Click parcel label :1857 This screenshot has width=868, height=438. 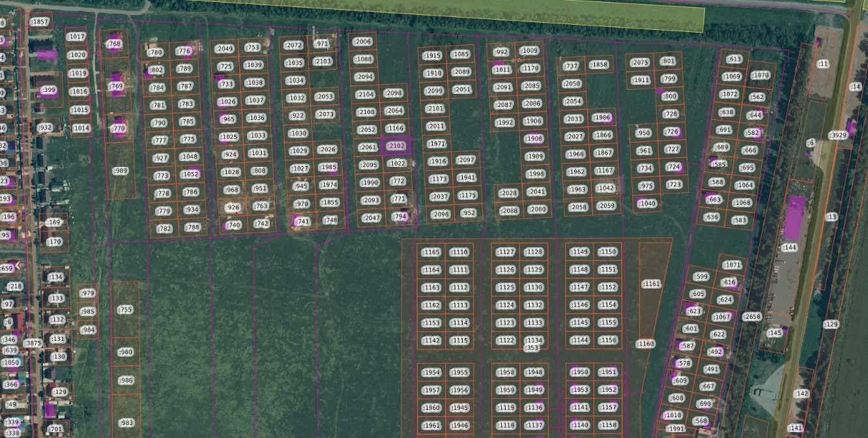pyautogui.click(x=40, y=22)
